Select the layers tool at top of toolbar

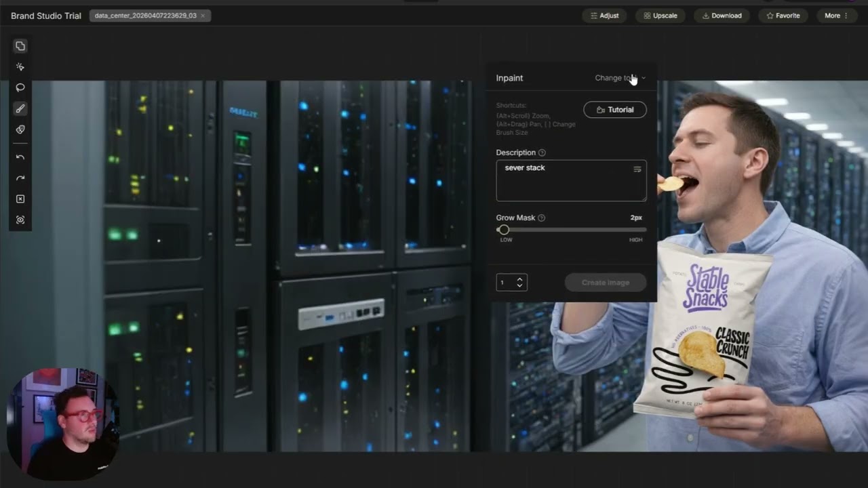20,46
